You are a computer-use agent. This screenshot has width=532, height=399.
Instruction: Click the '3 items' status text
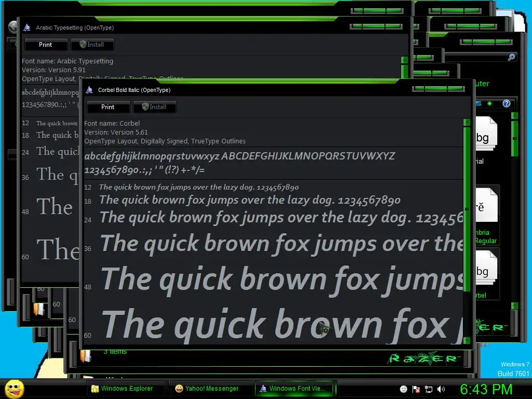[115, 352]
